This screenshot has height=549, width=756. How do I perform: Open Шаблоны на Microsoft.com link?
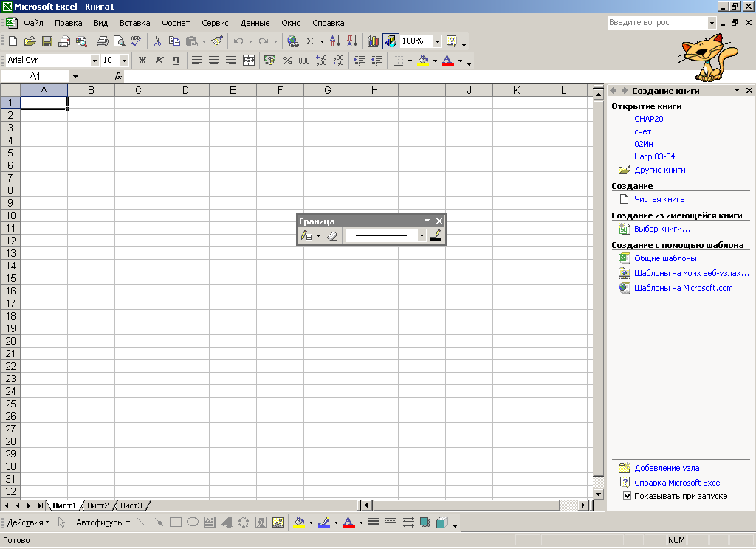683,289
